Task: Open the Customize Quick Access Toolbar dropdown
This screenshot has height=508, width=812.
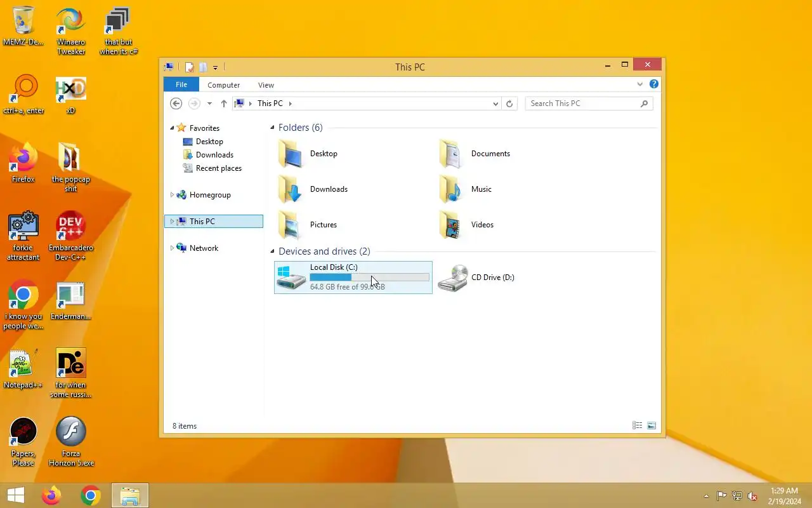Action: [215, 67]
